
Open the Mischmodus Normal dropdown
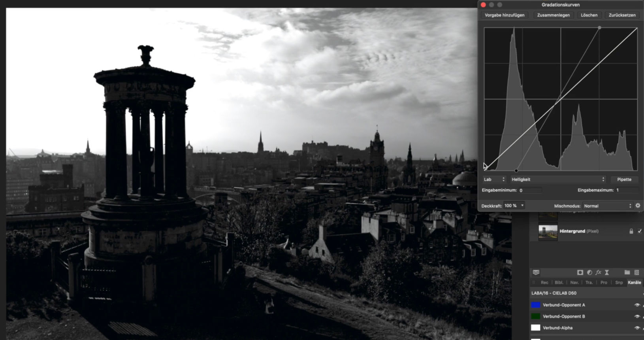(608, 206)
